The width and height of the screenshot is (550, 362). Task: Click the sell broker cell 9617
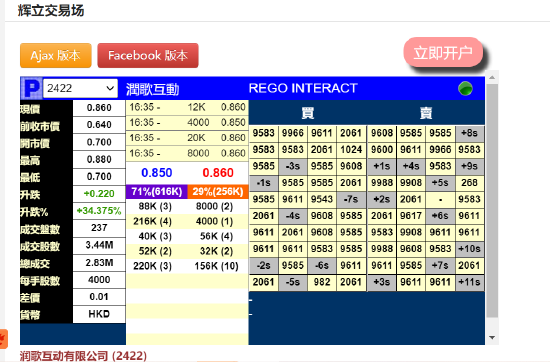coord(411,216)
